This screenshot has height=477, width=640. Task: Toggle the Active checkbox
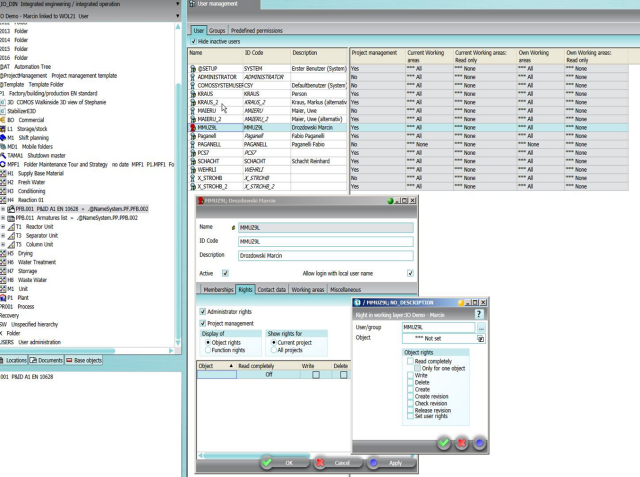click(x=225, y=273)
